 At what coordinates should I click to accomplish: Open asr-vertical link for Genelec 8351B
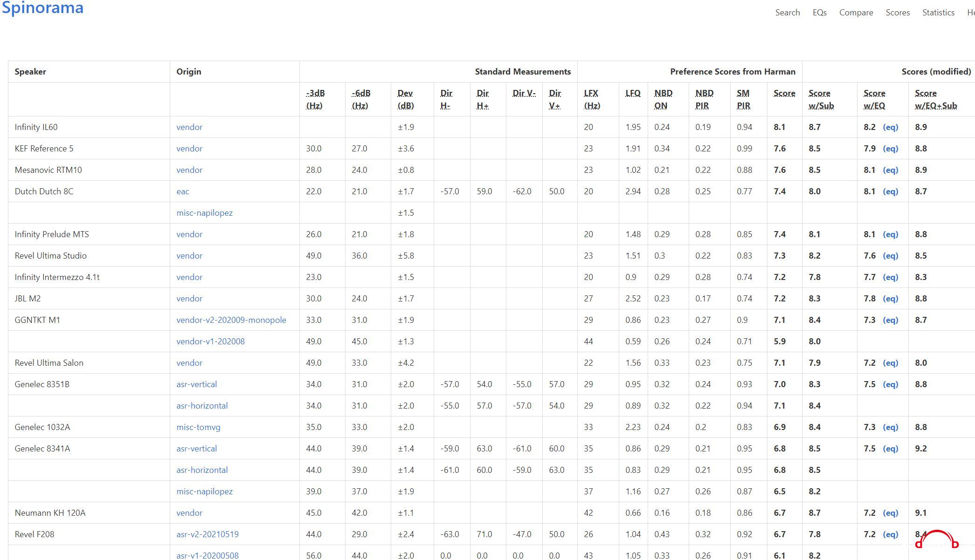(196, 384)
